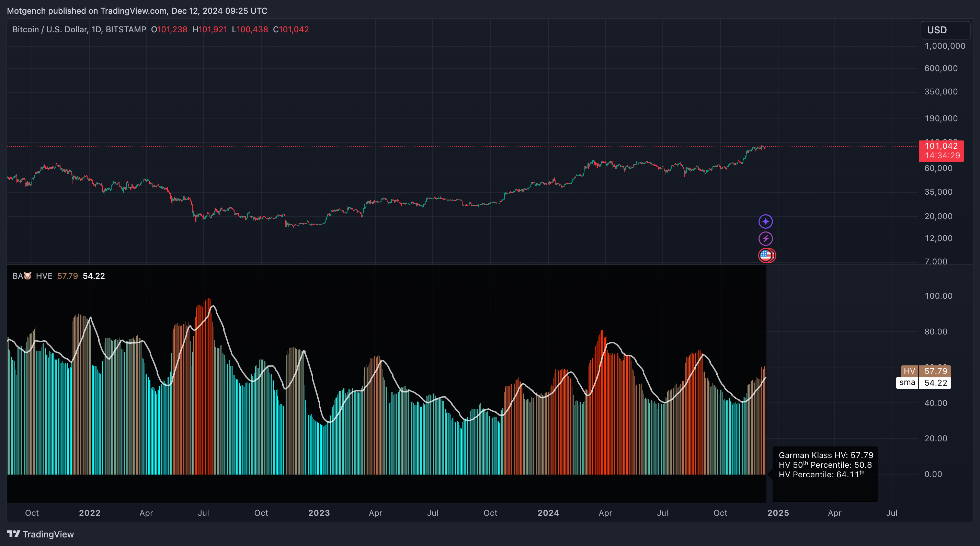Click the 2023 label on time axis

(x=319, y=513)
